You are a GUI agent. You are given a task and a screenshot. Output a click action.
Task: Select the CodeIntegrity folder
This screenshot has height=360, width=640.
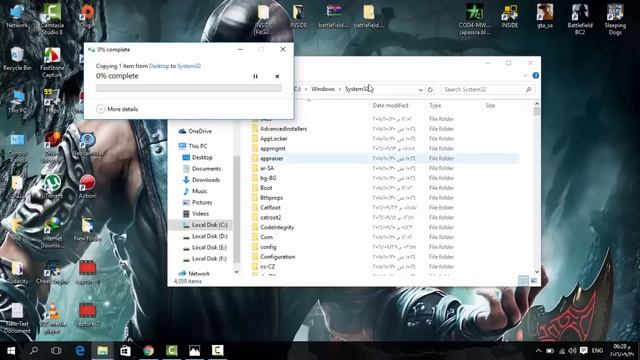pyautogui.click(x=277, y=227)
